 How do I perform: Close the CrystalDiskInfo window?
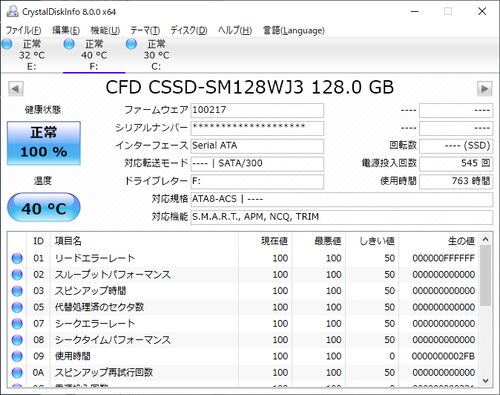pos(482,12)
